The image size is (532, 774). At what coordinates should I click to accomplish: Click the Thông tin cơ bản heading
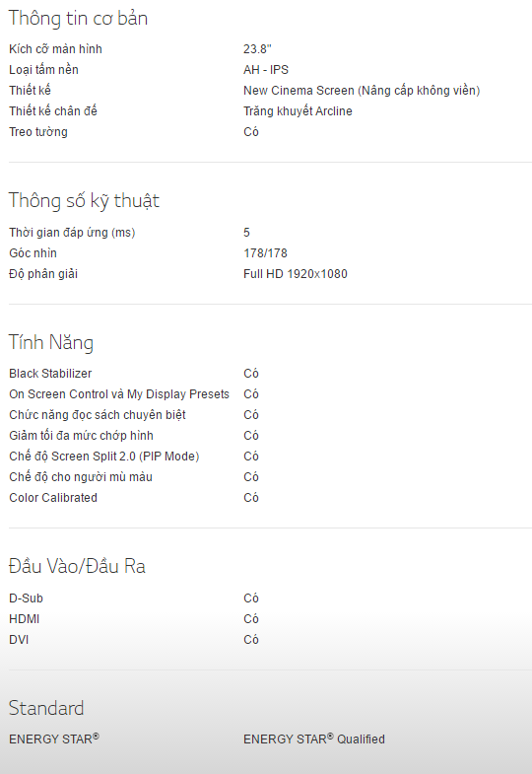[x=78, y=19]
